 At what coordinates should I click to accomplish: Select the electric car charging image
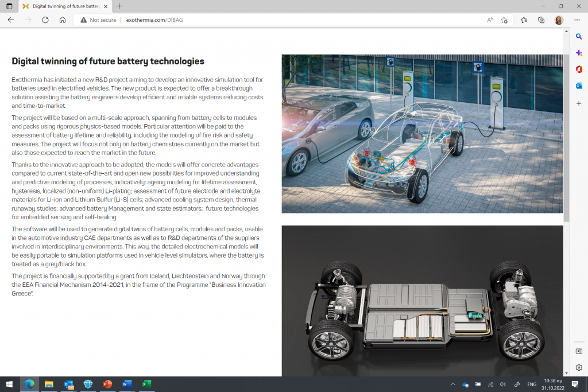pos(422,134)
